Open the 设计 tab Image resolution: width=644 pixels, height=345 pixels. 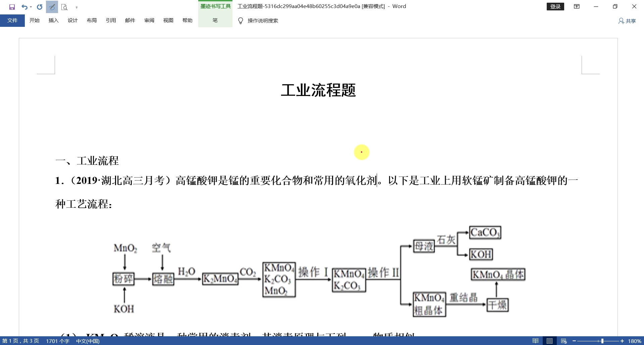point(73,20)
